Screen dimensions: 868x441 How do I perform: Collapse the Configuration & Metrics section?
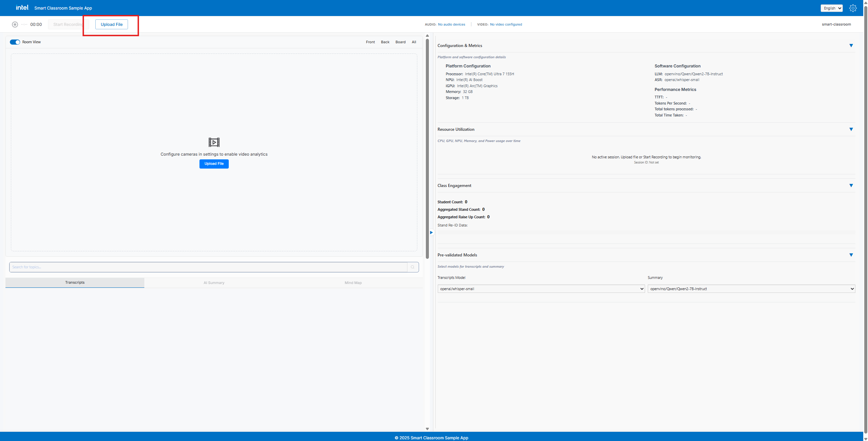[x=851, y=46]
